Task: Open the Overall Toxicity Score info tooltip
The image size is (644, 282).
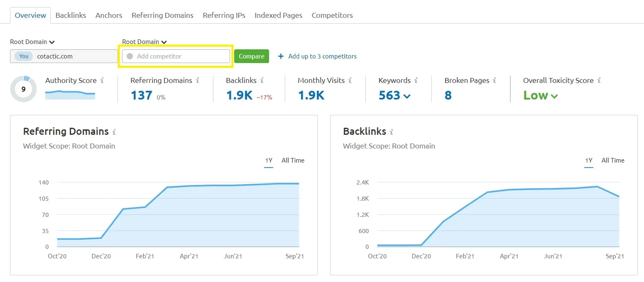Action: tap(600, 80)
